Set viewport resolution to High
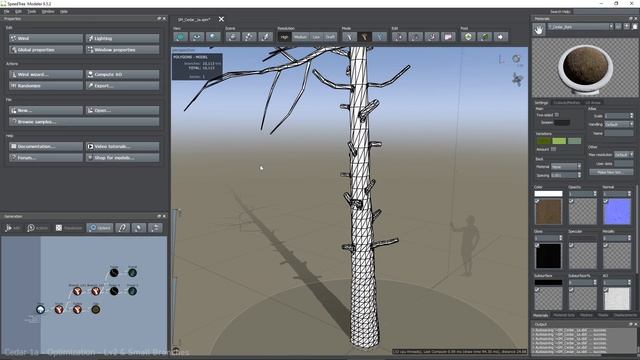The height and width of the screenshot is (360, 640). tap(284, 37)
